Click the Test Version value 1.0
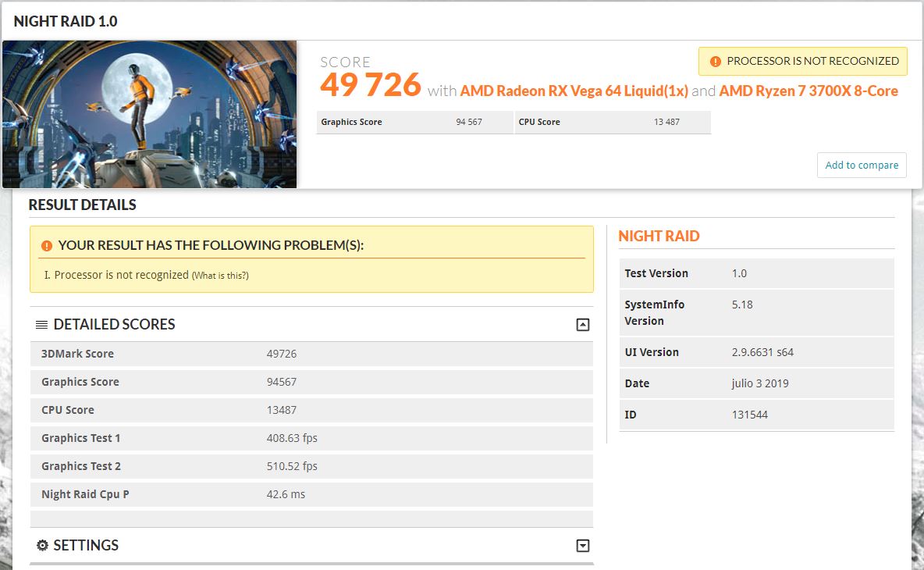This screenshot has height=570, width=924. (739, 273)
